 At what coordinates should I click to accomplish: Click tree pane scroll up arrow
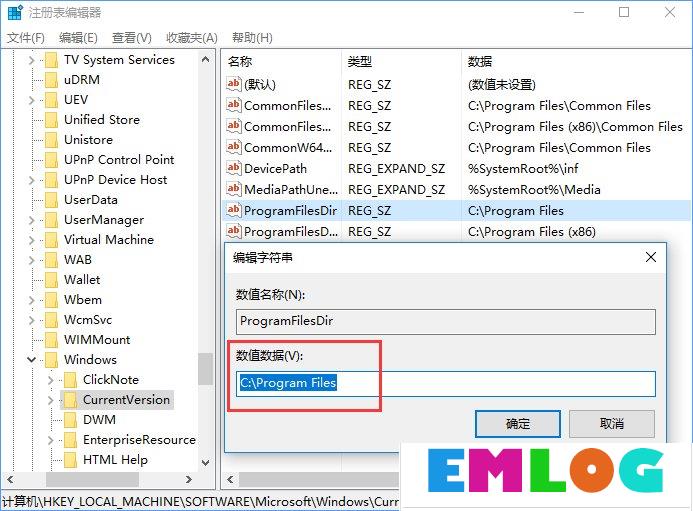206,59
